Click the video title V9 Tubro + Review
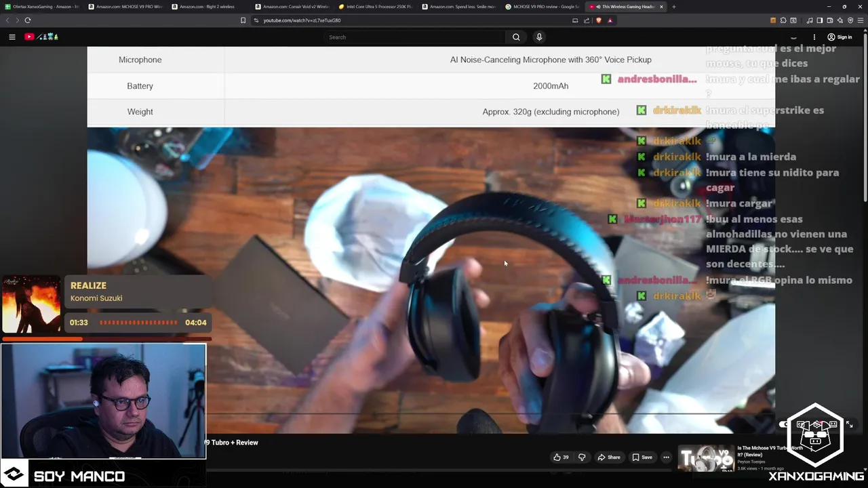Screen dimensions: 868x488 (233, 443)
